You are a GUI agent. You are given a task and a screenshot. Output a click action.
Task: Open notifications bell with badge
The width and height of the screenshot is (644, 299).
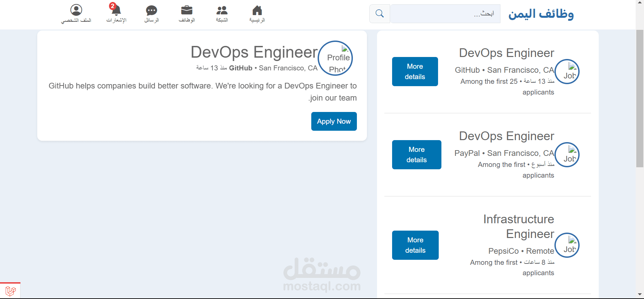[x=116, y=10]
